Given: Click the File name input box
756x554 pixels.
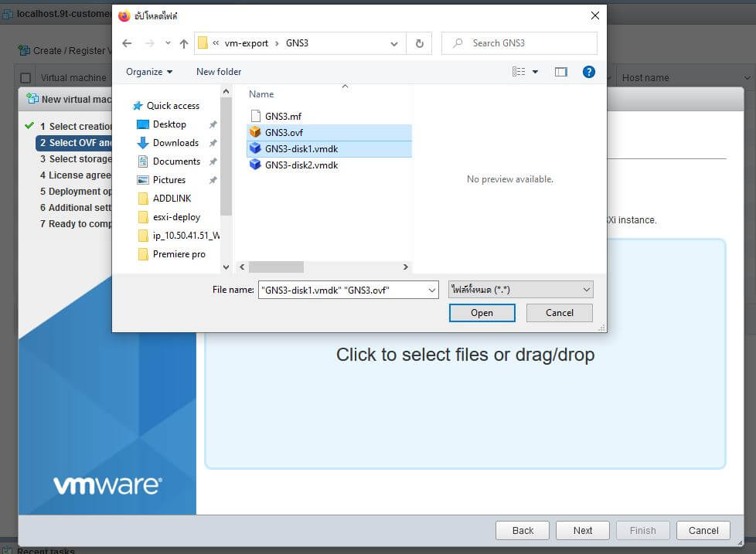Looking at the screenshot, I should tap(342, 290).
